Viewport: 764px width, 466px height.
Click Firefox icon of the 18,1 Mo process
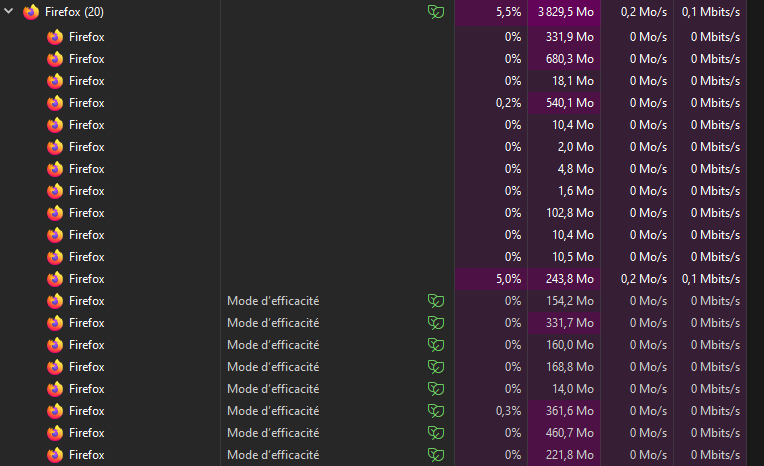click(x=55, y=81)
